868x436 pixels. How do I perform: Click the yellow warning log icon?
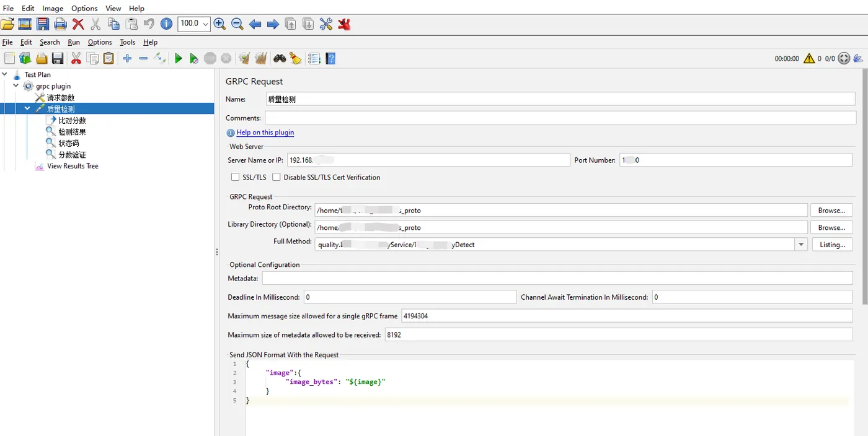coord(809,58)
